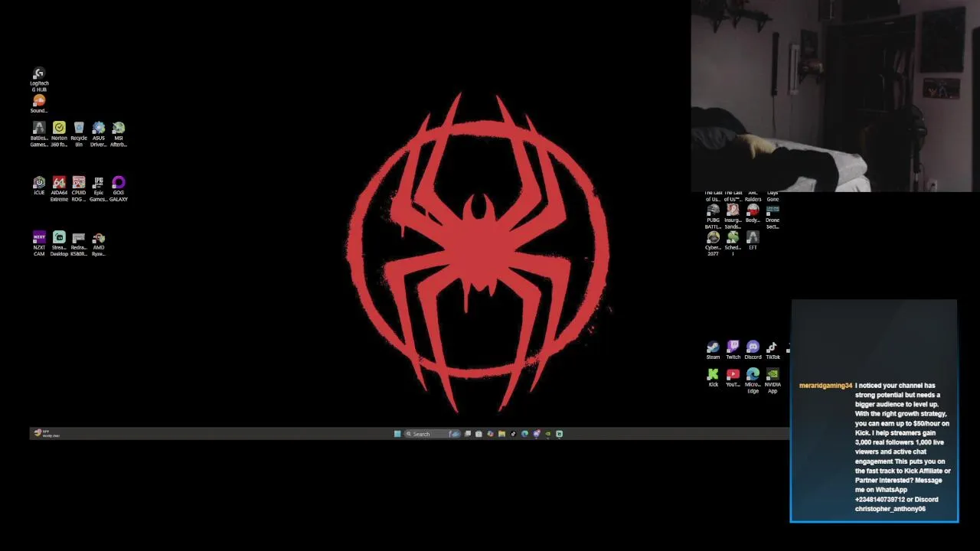This screenshot has height=551, width=980.
Task: Open the Norton 360 shortcut
Action: [59, 134]
